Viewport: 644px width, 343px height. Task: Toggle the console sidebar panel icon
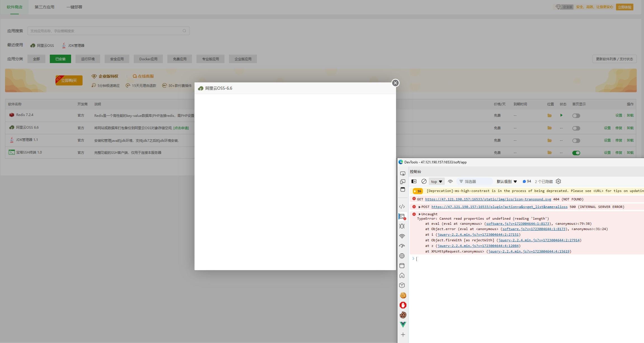tap(414, 182)
